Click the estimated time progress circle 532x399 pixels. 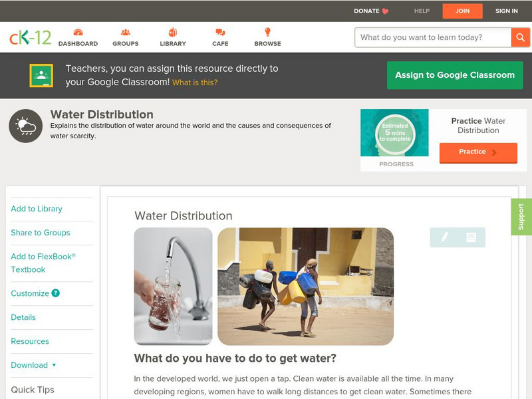(x=395, y=133)
